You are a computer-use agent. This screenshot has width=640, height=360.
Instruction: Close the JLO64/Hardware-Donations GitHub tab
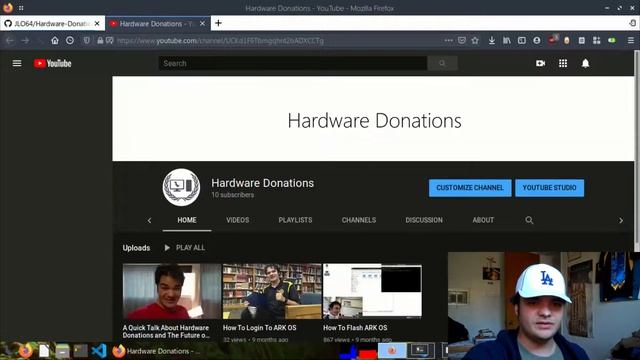coord(97,24)
